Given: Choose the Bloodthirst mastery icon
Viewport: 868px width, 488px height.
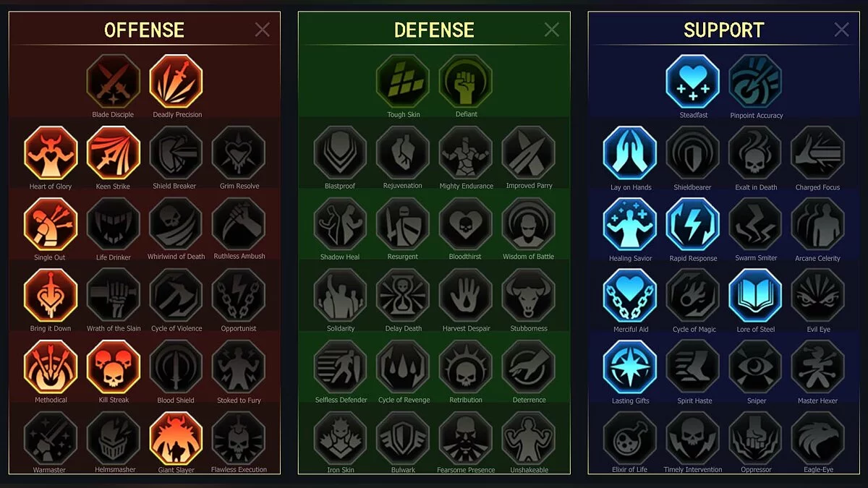Looking at the screenshot, I should coord(466,224).
